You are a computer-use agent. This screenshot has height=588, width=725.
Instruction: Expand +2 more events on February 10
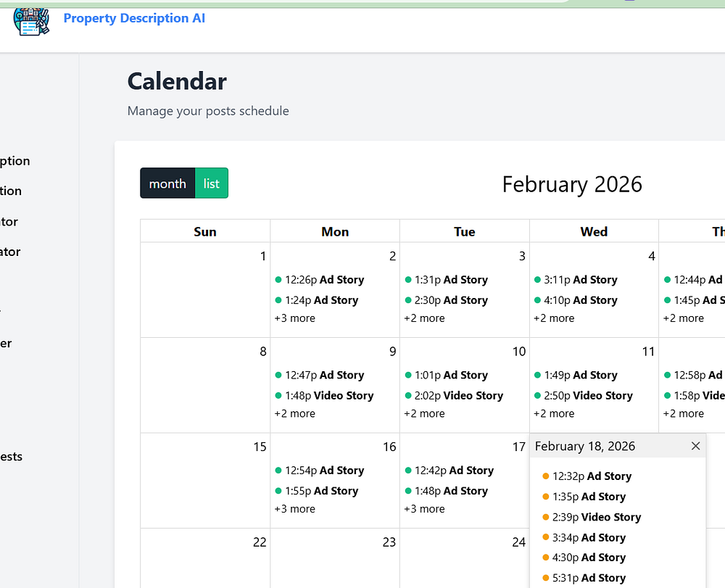point(424,413)
